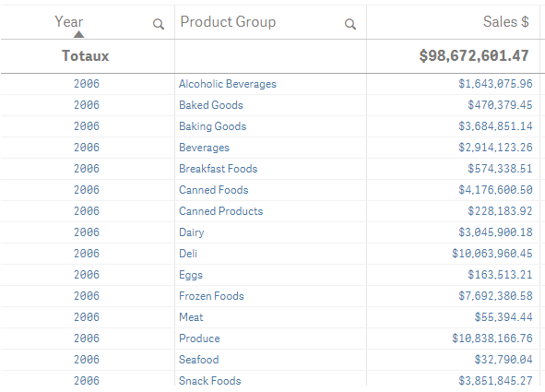
Task: Click the ascending sort arrow under Year
Action: 79,34
